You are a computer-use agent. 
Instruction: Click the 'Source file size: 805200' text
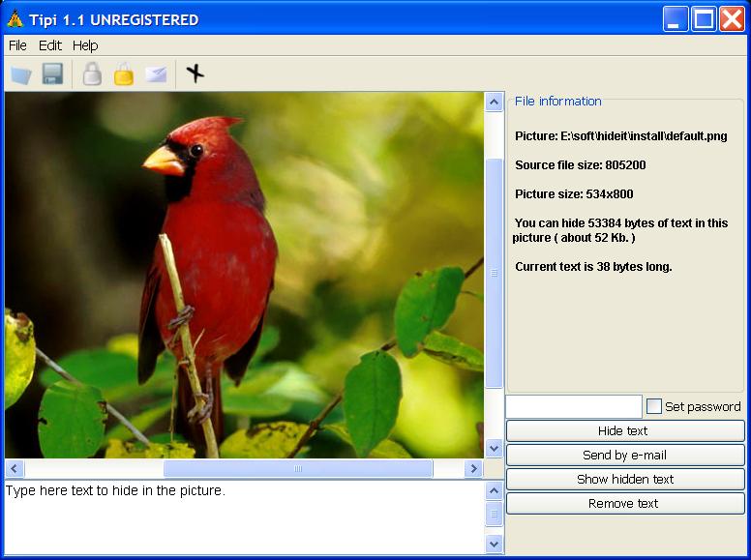tap(581, 165)
